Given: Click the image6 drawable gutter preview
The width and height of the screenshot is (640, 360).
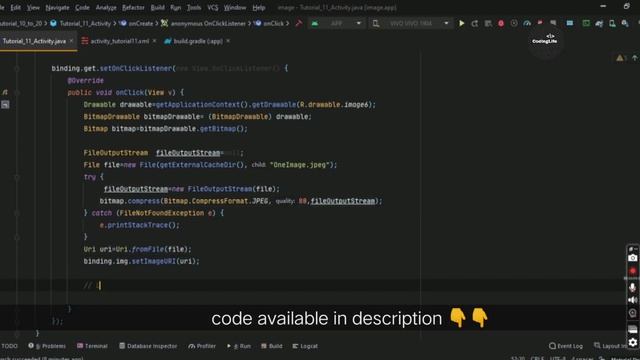Looking at the screenshot, I should tap(5, 105).
